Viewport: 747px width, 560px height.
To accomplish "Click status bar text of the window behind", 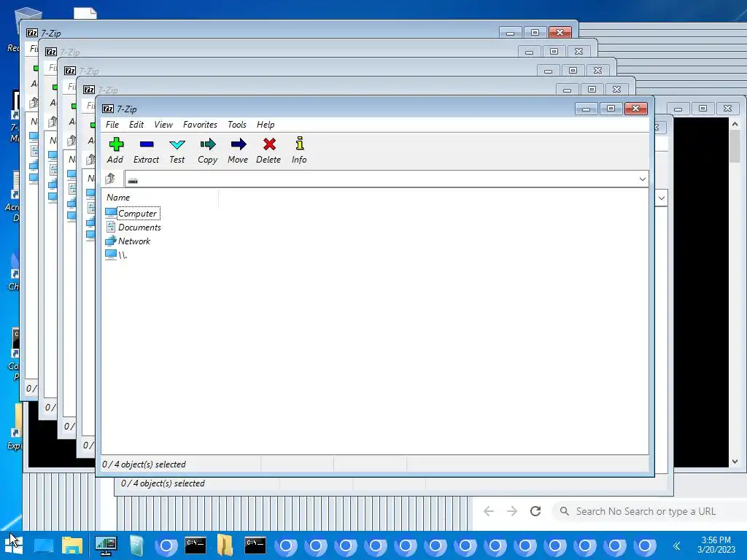I will pos(163,483).
